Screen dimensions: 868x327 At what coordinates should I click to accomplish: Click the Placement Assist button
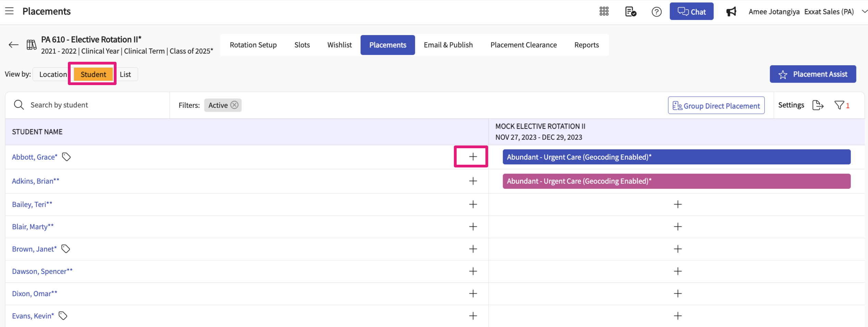pyautogui.click(x=812, y=74)
